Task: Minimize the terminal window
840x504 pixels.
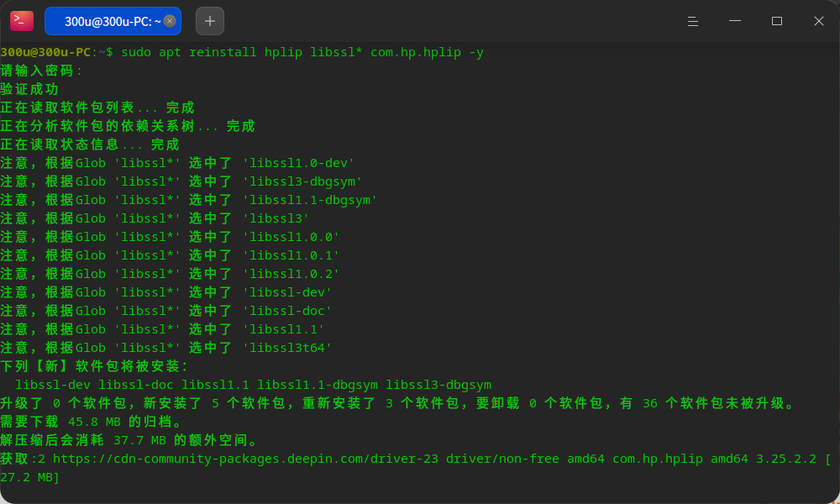Action: click(x=735, y=21)
